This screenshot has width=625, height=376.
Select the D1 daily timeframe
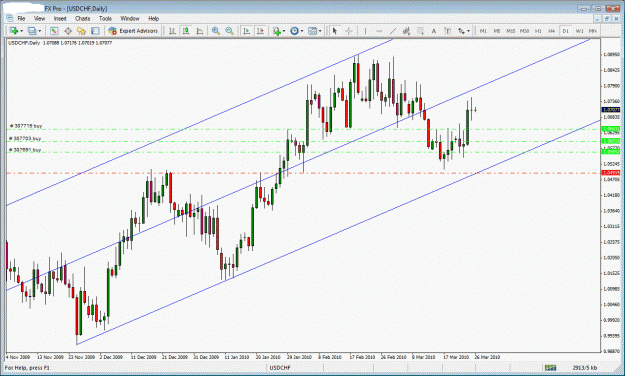tap(566, 31)
